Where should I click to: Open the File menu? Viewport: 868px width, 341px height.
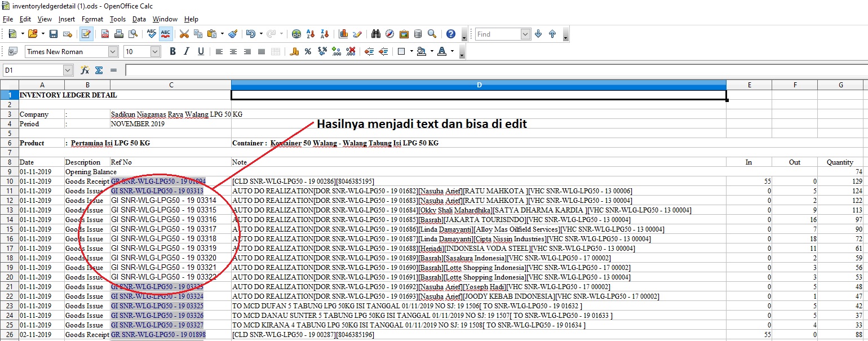click(x=8, y=19)
